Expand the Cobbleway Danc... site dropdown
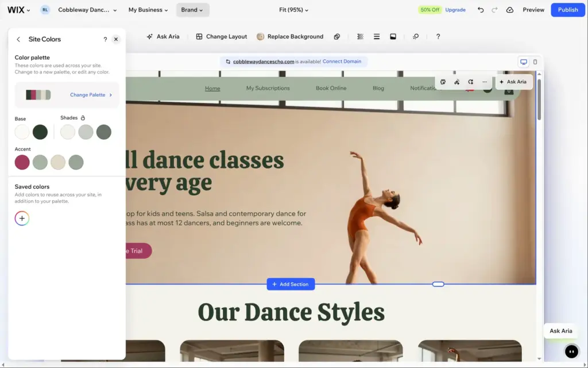Image resolution: width=588 pixels, height=368 pixels. click(87, 10)
